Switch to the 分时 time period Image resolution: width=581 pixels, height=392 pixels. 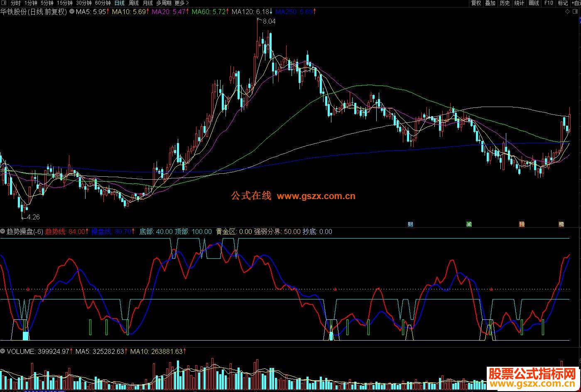pos(15,3)
